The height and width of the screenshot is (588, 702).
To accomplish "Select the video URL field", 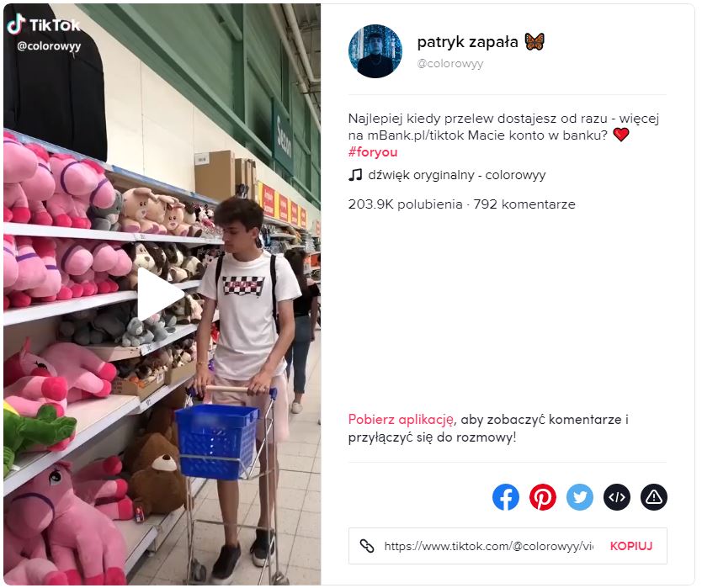I will [x=489, y=546].
